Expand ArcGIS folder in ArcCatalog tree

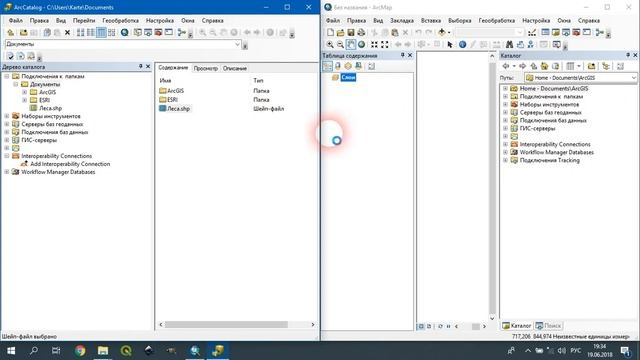coord(25,92)
